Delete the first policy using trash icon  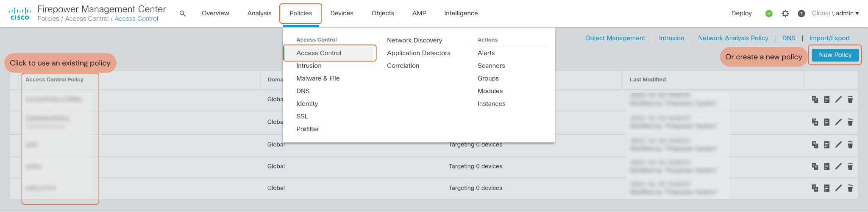tap(850, 100)
